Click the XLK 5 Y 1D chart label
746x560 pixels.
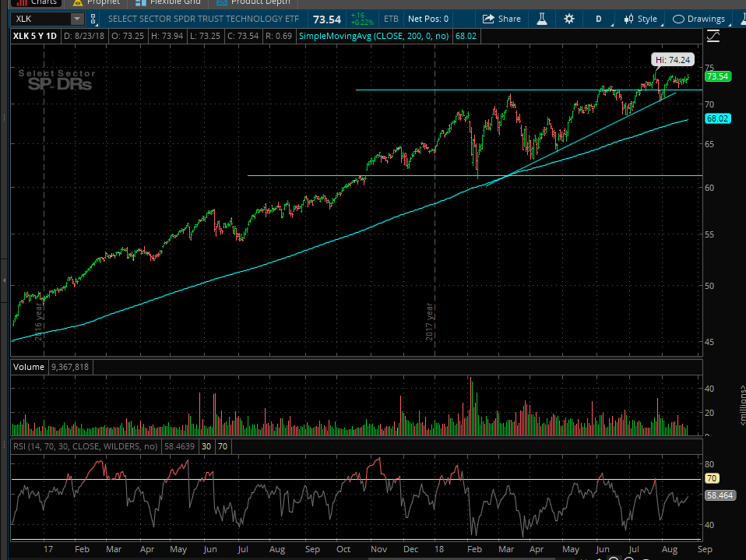click(x=35, y=36)
